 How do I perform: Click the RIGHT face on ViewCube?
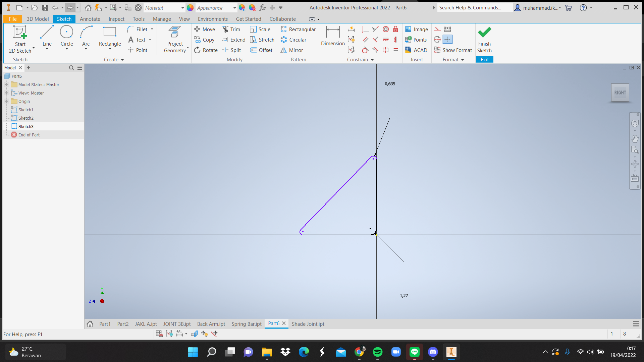620,93
